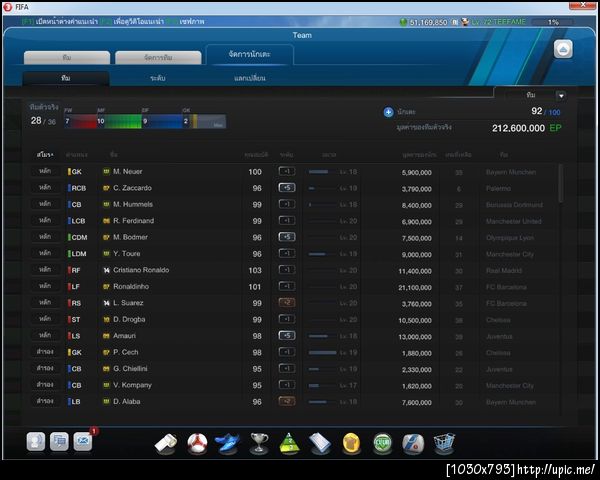Click Amauri's value 13,000,000
The image size is (600, 480).
(x=415, y=337)
